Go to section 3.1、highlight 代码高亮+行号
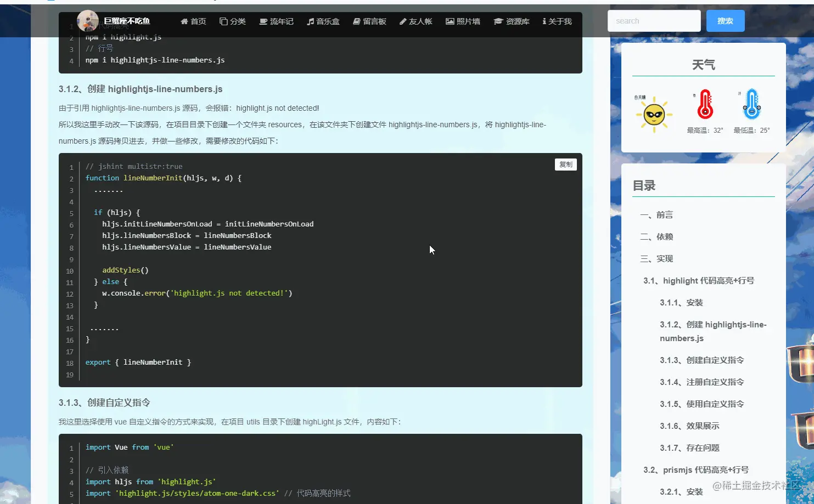814x504 pixels. (x=699, y=281)
